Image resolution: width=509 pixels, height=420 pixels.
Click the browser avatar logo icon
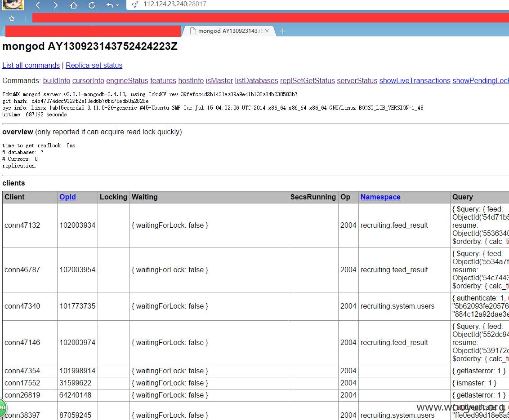pos(13,4)
